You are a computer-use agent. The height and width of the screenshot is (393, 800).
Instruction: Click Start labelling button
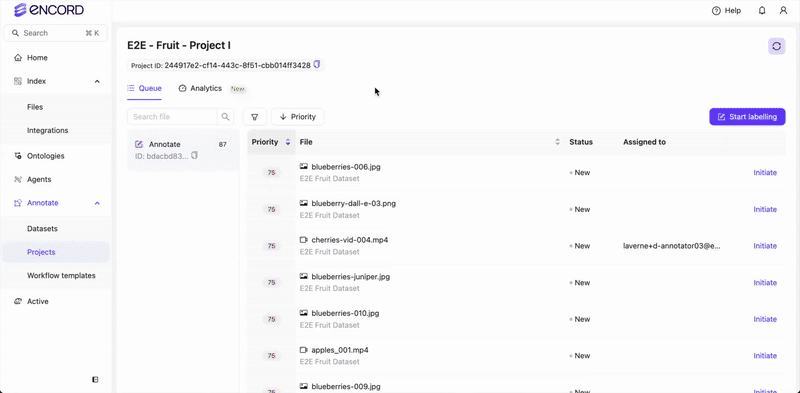point(747,117)
